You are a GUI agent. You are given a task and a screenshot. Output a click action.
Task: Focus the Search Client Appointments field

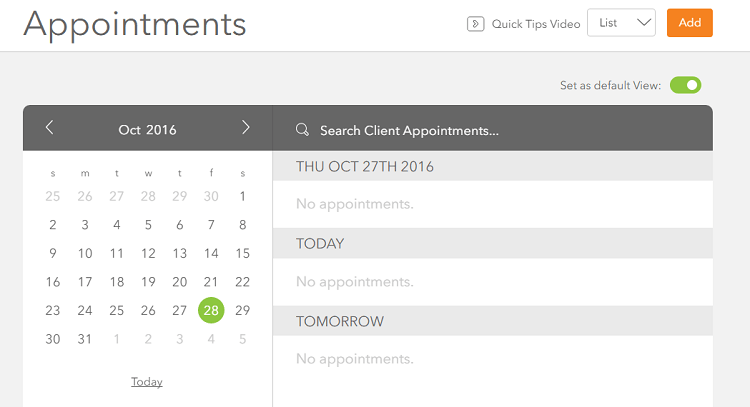pyautogui.click(x=493, y=130)
